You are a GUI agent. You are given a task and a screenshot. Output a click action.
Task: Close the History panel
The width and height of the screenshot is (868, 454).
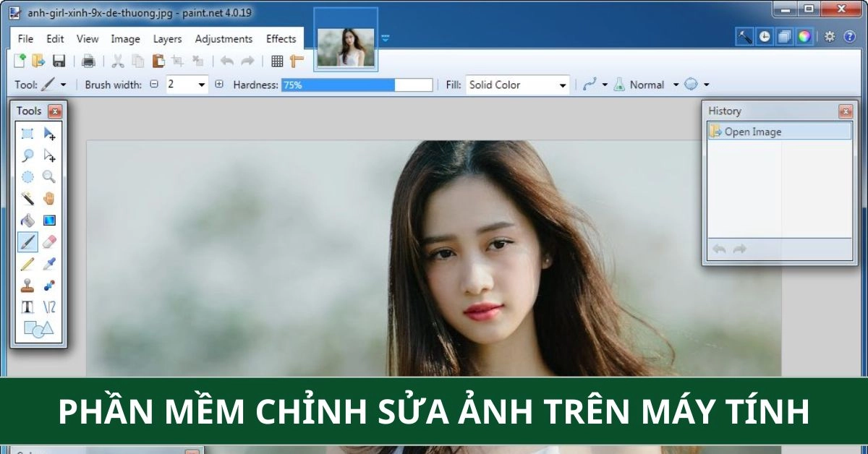pos(846,111)
